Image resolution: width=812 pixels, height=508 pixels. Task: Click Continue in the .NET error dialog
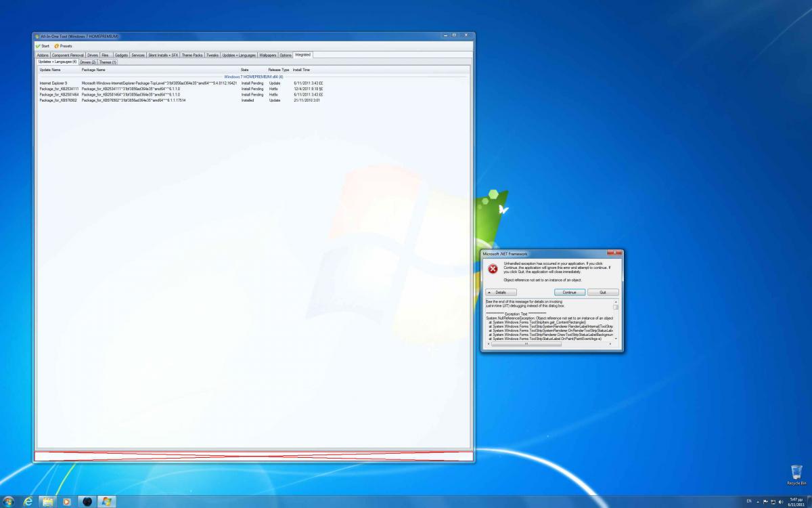[x=569, y=292]
